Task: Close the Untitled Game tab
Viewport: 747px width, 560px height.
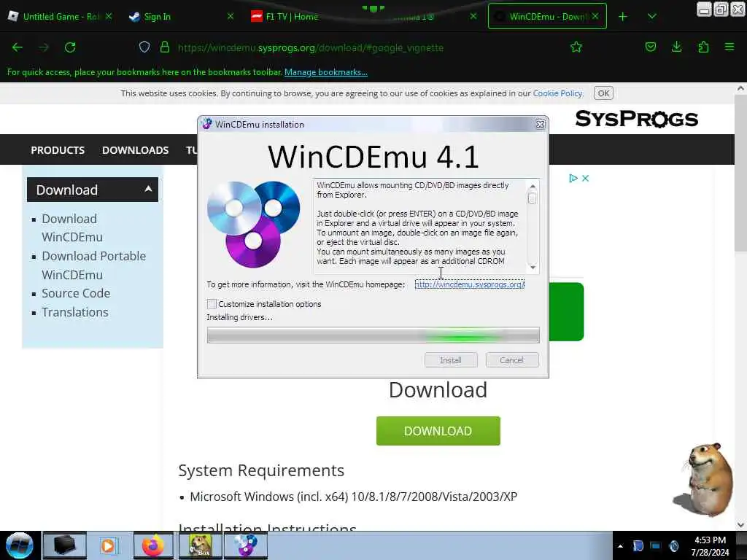Action: [109, 16]
